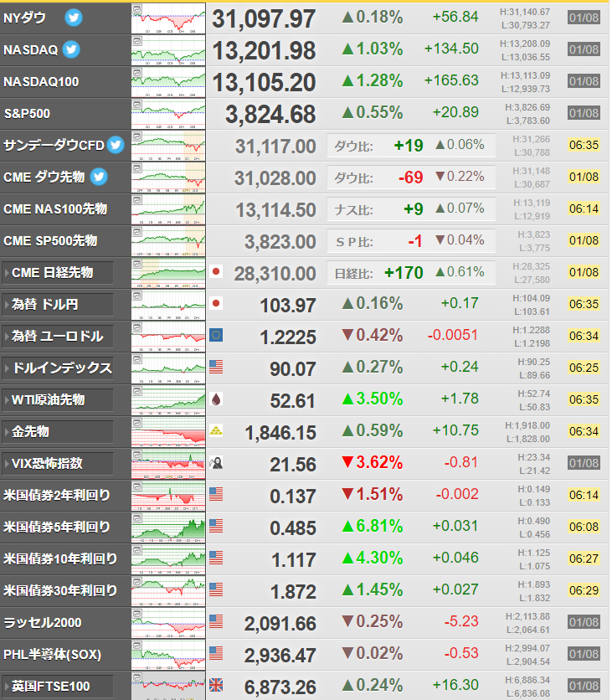Click oil drop icon on WTI原油先物 row
The height and width of the screenshot is (700, 612).
point(216,399)
